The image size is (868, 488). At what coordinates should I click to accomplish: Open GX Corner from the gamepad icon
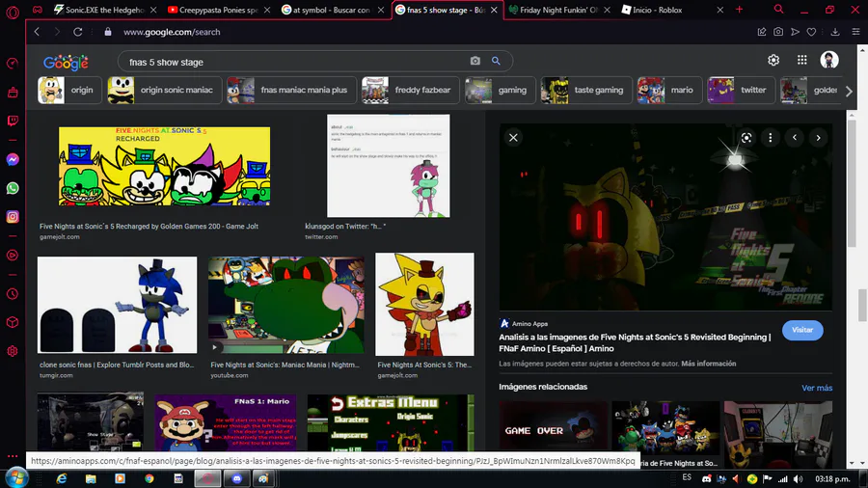[x=38, y=10]
